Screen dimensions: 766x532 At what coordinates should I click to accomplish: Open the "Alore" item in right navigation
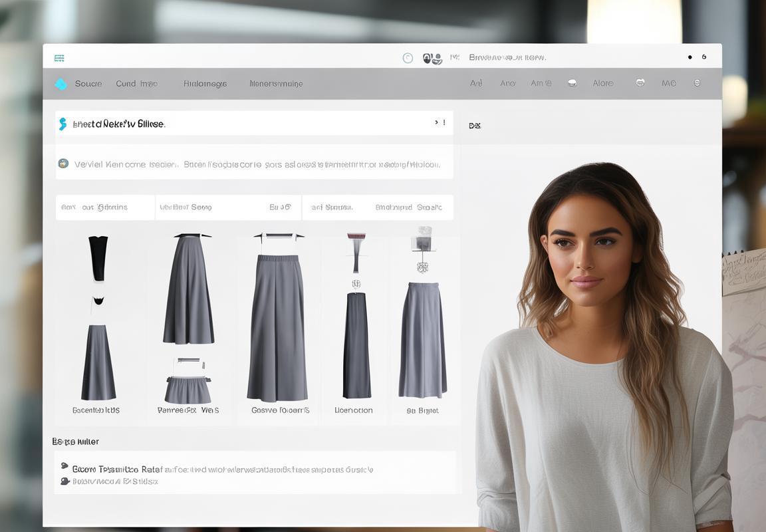[x=603, y=83]
